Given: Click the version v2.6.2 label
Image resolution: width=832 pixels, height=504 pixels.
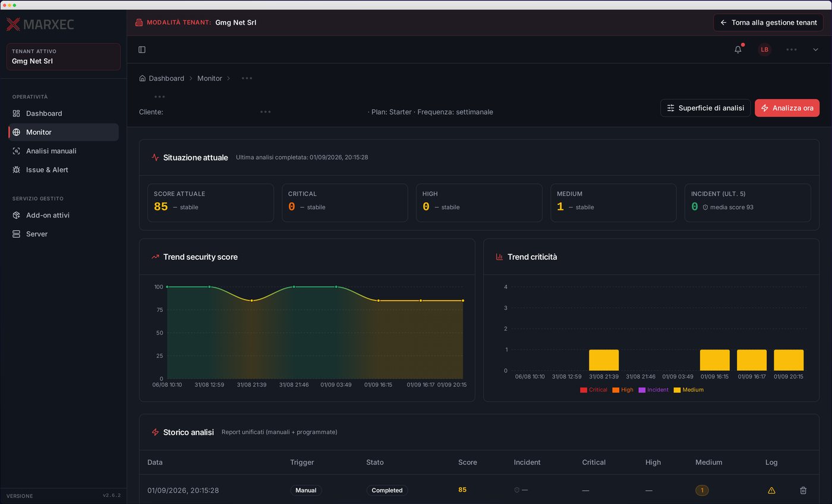Looking at the screenshot, I should [x=111, y=496].
